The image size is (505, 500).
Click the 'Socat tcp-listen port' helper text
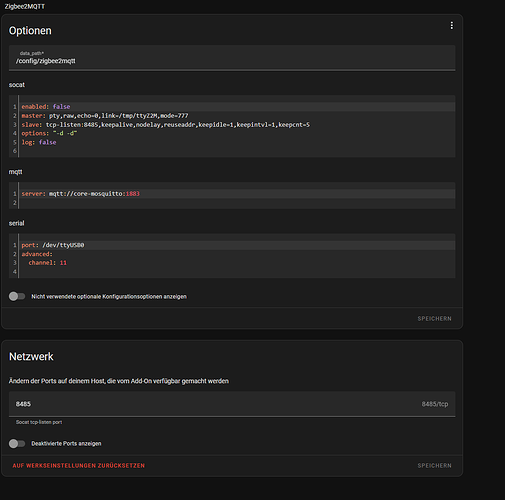coord(39,422)
